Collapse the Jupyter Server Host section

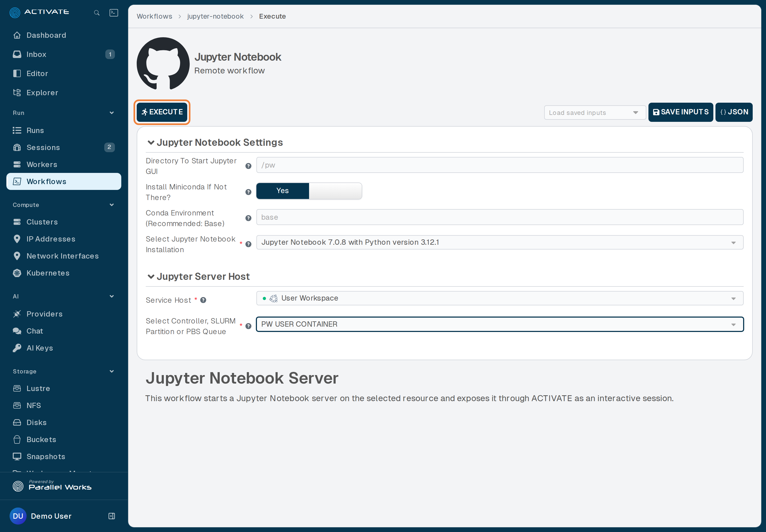click(x=151, y=277)
